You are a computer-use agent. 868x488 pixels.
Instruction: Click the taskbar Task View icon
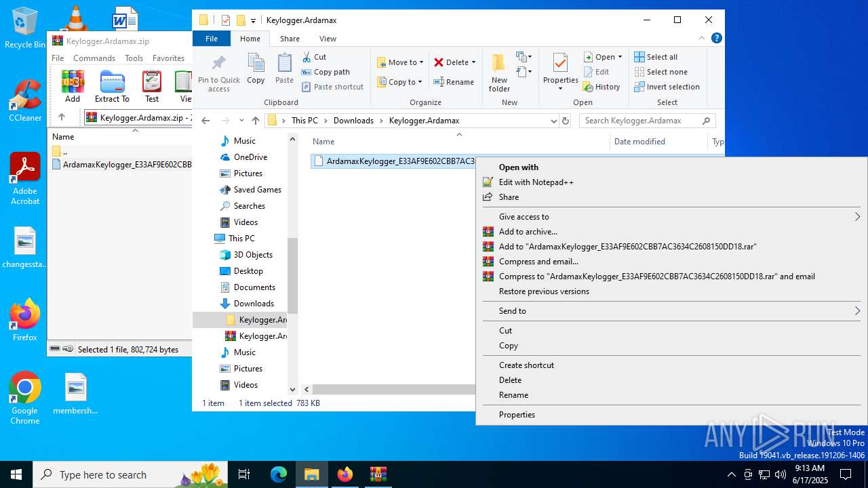pyautogui.click(x=244, y=474)
